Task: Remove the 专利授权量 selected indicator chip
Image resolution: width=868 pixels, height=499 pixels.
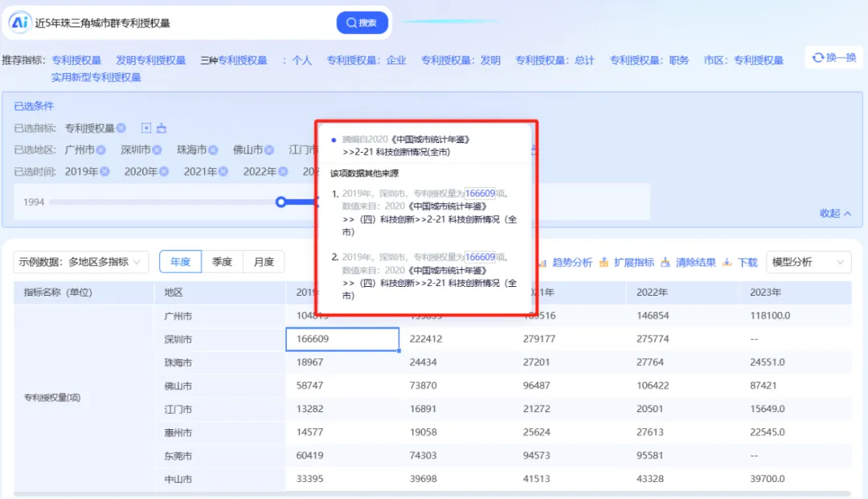Action: [x=121, y=129]
